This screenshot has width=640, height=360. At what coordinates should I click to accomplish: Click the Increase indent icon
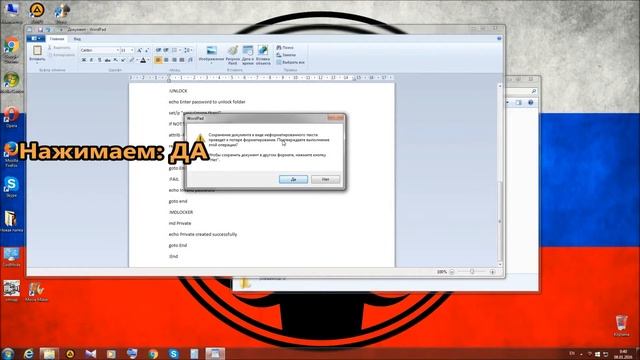[x=166, y=50]
